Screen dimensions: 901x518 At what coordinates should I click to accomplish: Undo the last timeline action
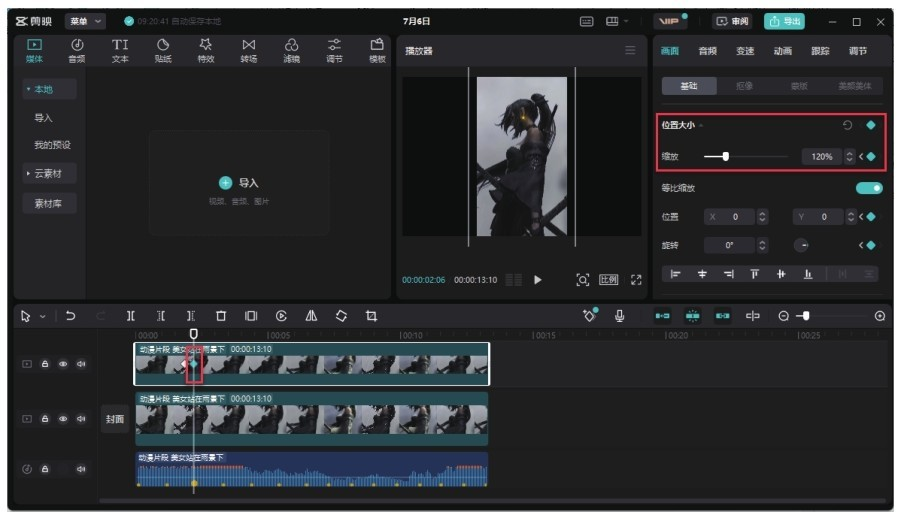pyautogui.click(x=70, y=316)
